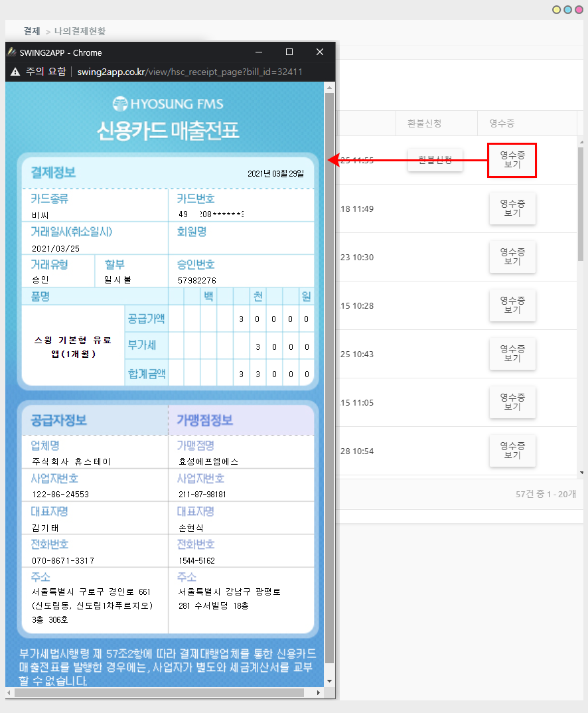Screen dimensions: 588x713
Task: Click the popup's horizontal scrollbar right arrow
Action: 319,692
